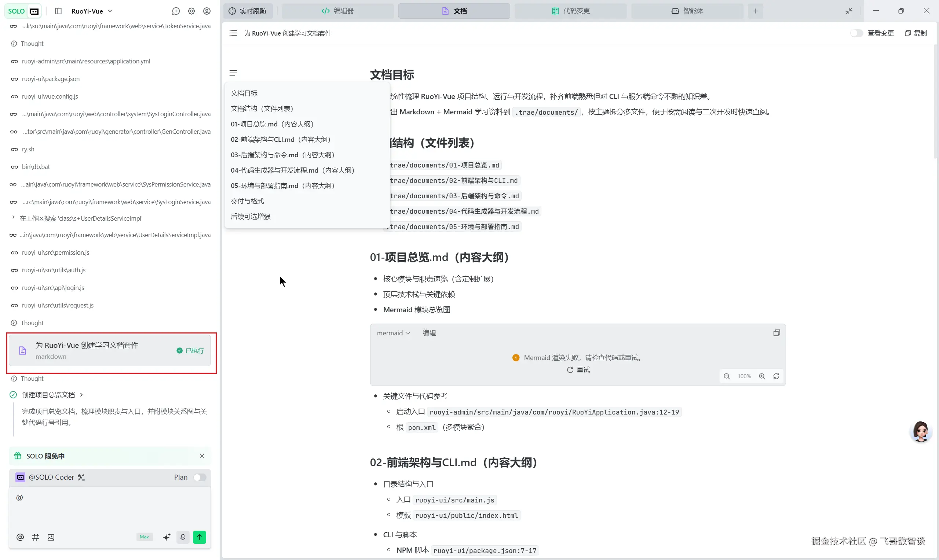Switch to the 代码变更 tab
Image resolution: width=939 pixels, height=560 pixels.
570,11
